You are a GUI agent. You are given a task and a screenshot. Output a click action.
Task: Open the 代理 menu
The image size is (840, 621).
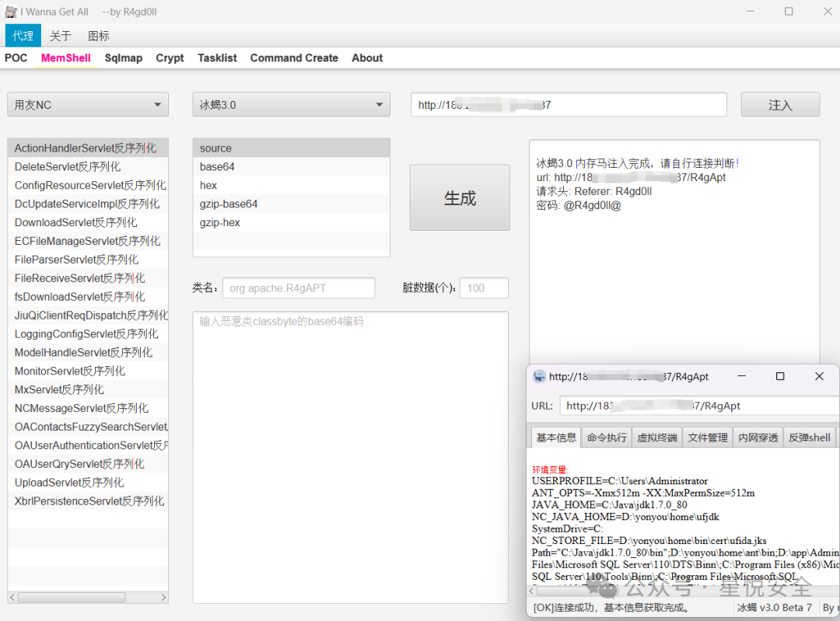(x=23, y=36)
